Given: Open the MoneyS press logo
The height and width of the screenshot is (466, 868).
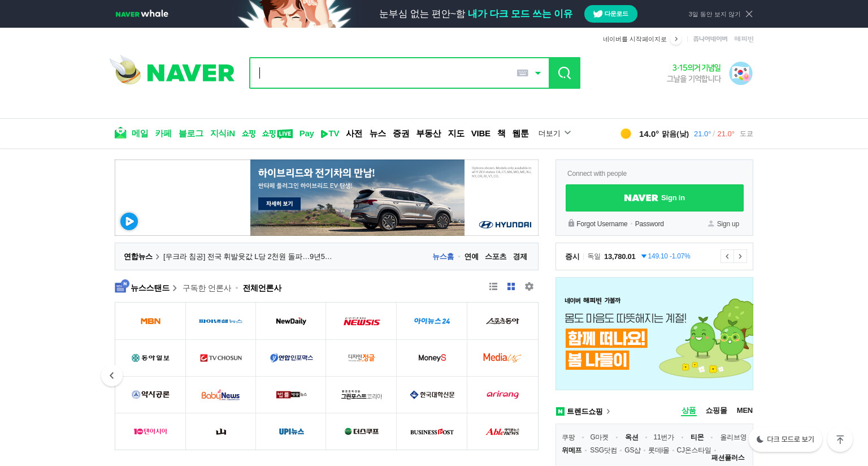Looking at the screenshot, I should (432, 358).
